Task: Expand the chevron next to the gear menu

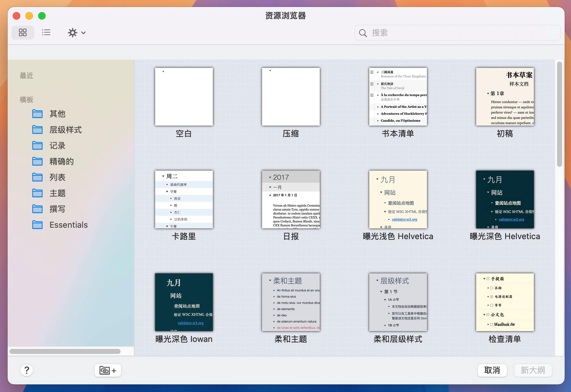Action: [x=83, y=33]
